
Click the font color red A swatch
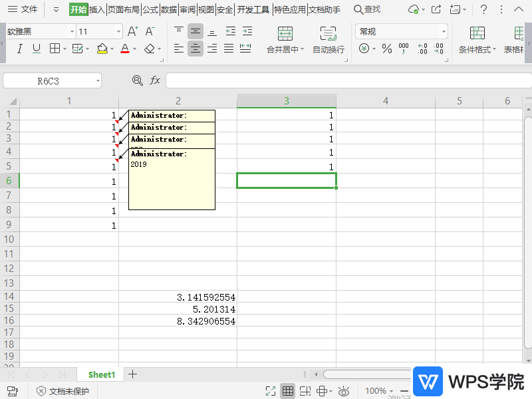tap(124, 49)
